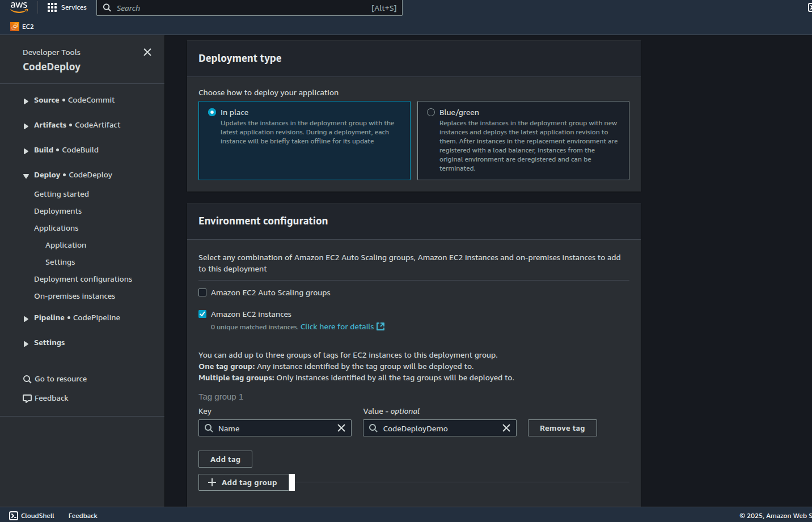Image resolution: width=812 pixels, height=522 pixels.
Task: Click the Add tag group button
Action: pos(244,482)
